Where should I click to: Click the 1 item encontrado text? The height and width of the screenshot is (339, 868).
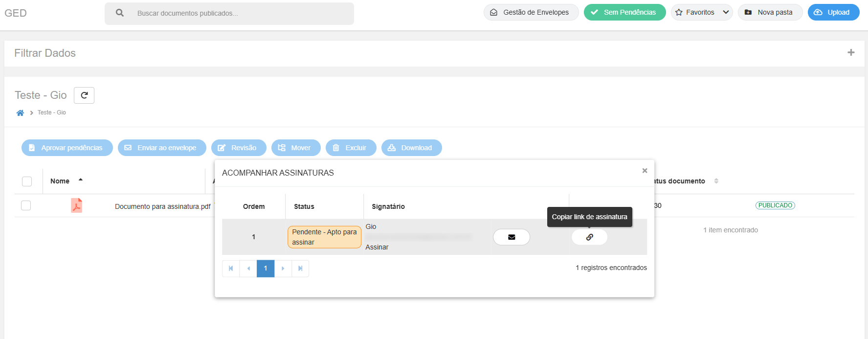(731, 230)
